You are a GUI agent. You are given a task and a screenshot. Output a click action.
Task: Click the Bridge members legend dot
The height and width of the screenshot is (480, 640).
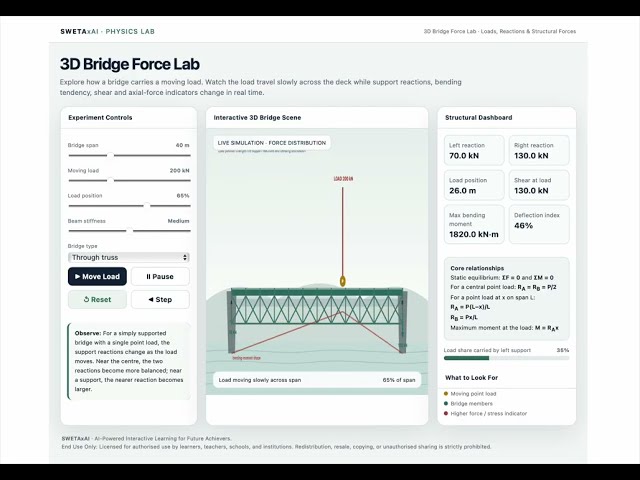(x=446, y=403)
